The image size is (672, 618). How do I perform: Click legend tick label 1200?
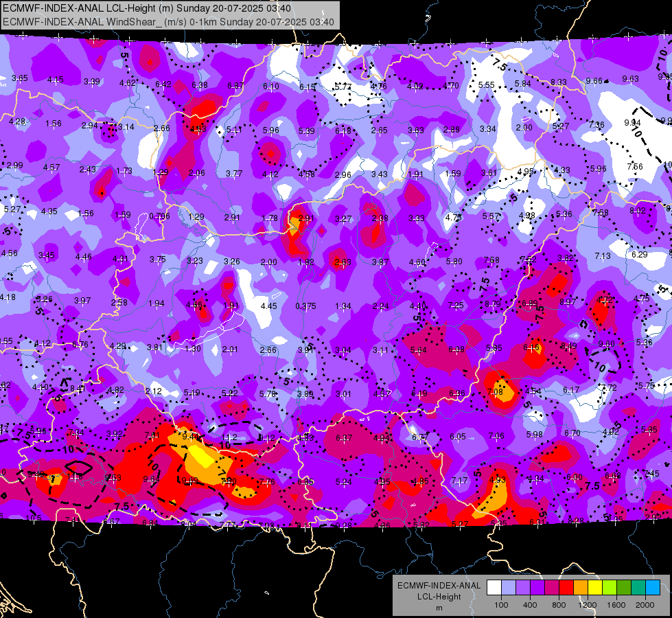588,605
